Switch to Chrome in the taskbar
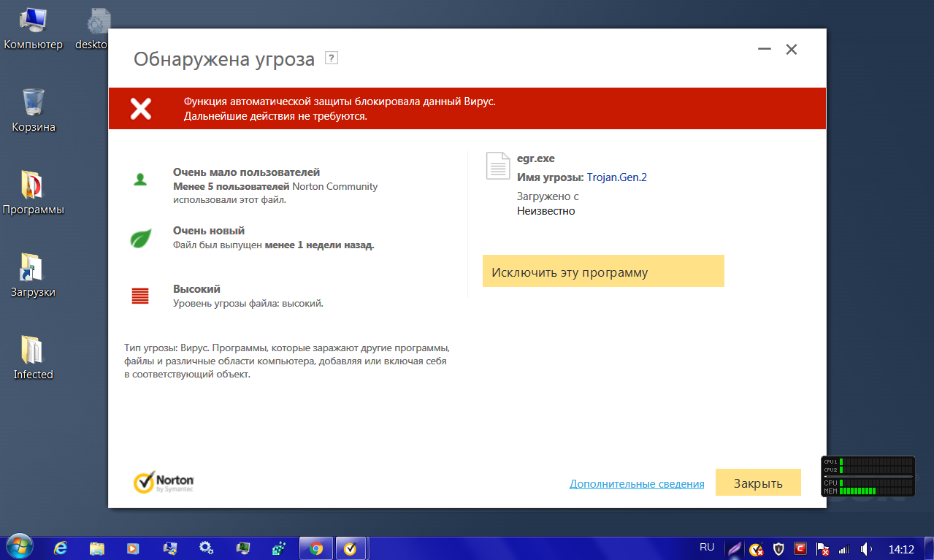 pos(316,548)
